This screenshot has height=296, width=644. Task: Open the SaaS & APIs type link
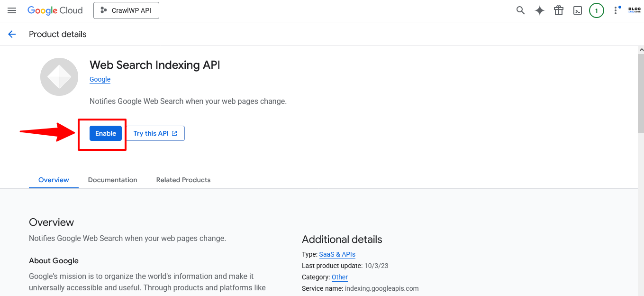click(x=337, y=254)
